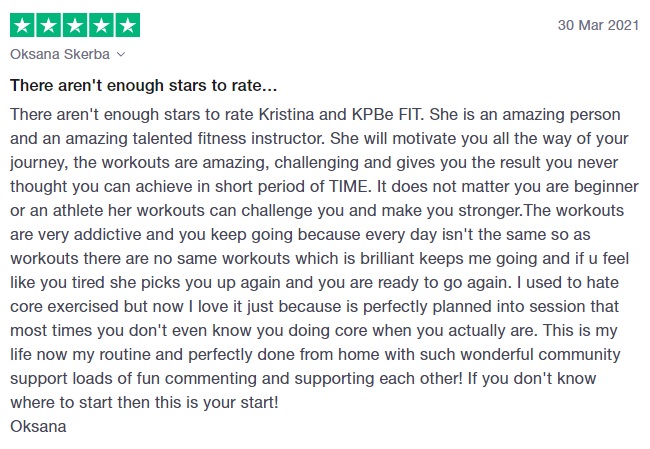
Task: Click the fifth green star icon
Action: [128, 25]
